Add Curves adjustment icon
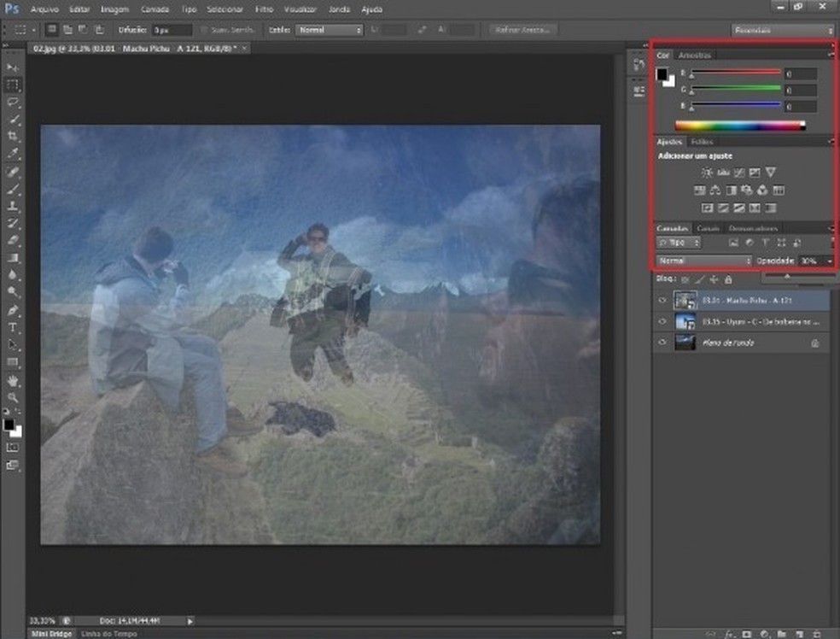This screenshot has width=840, height=639. (738, 173)
